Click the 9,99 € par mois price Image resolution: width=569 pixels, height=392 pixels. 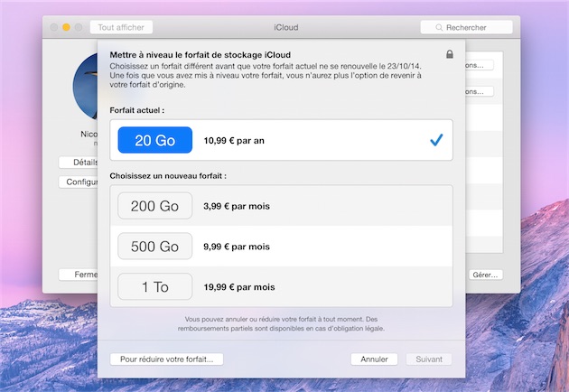click(x=237, y=247)
